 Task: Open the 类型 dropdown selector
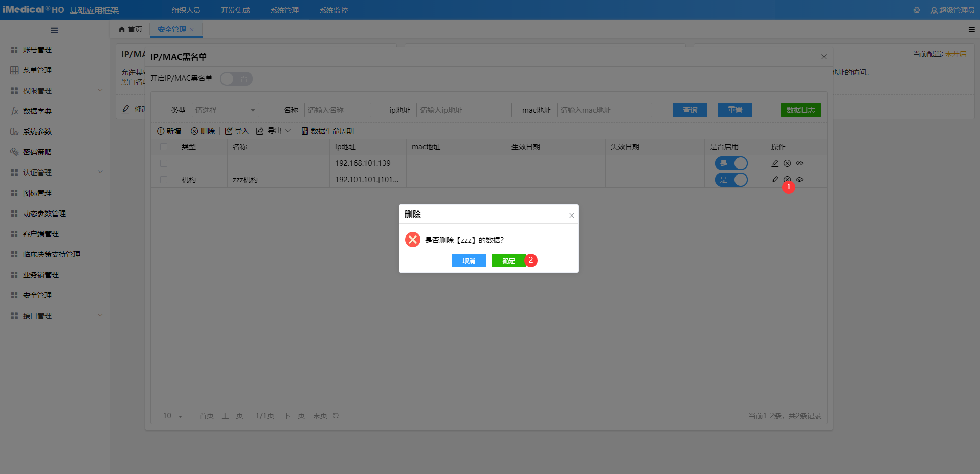225,110
